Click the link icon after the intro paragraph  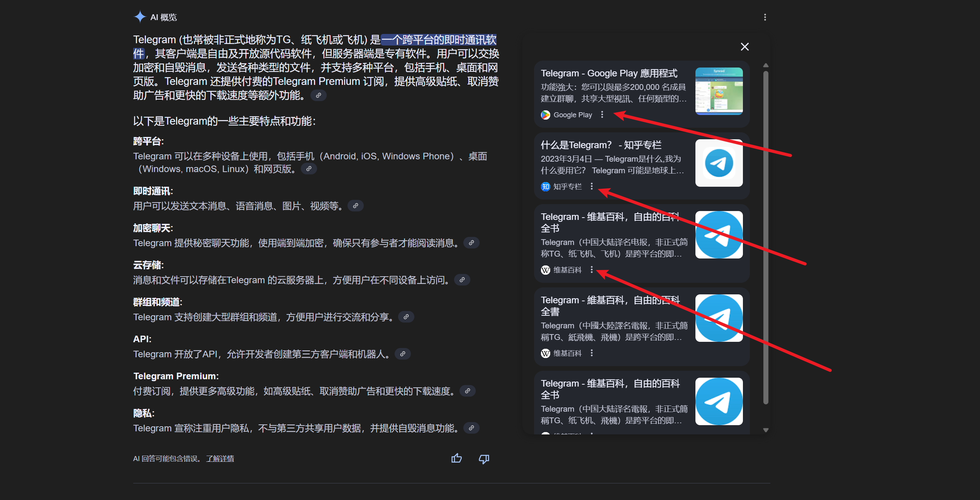click(x=319, y=95)
